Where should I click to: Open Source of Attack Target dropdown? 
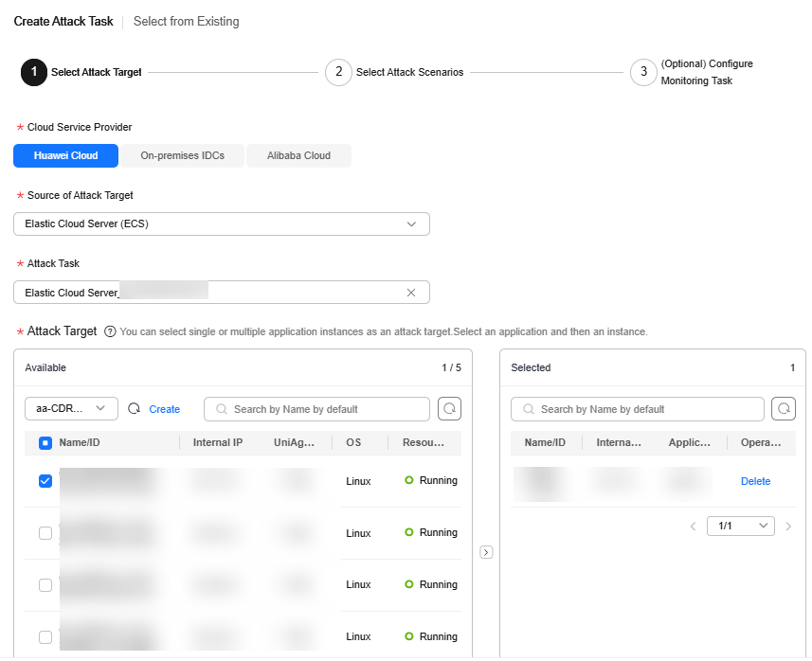pos(222,224)
